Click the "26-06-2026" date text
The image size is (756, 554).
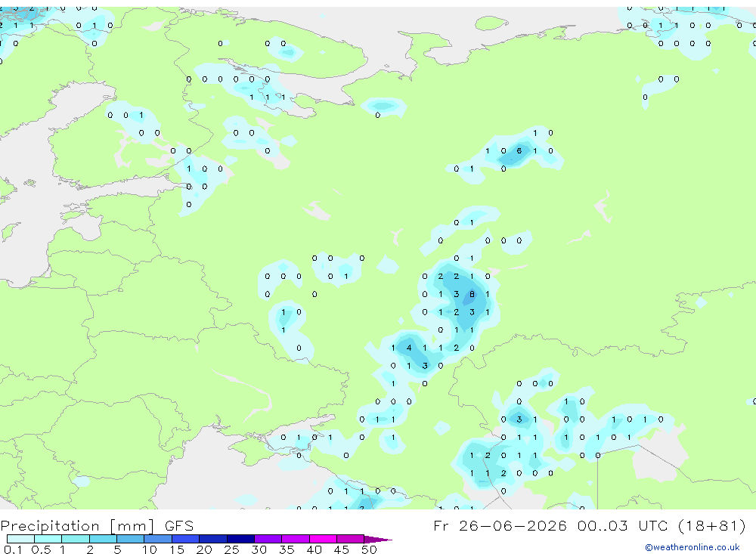click(513, 525)
